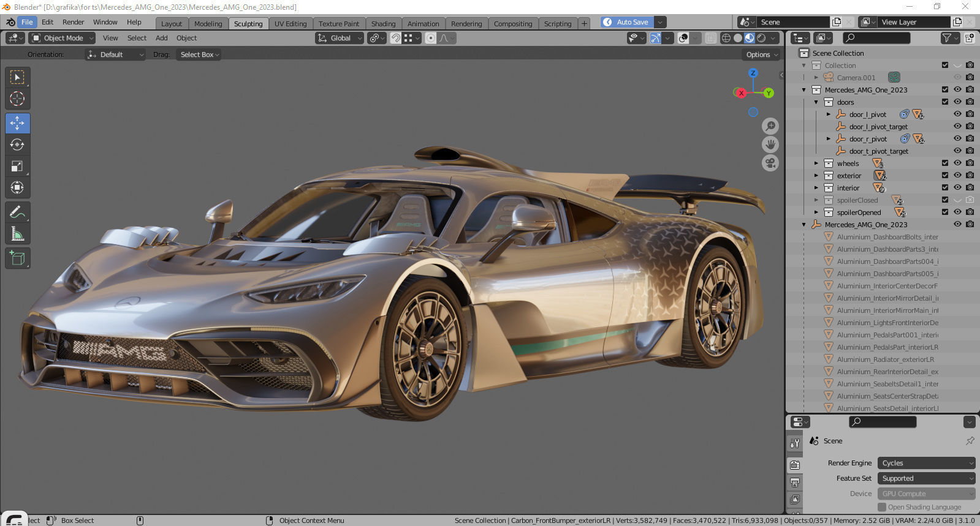The width and height of the screenshot is (980, 526).
Task: Select door_l_pivot_target in outliner
Action: [878, 127]
